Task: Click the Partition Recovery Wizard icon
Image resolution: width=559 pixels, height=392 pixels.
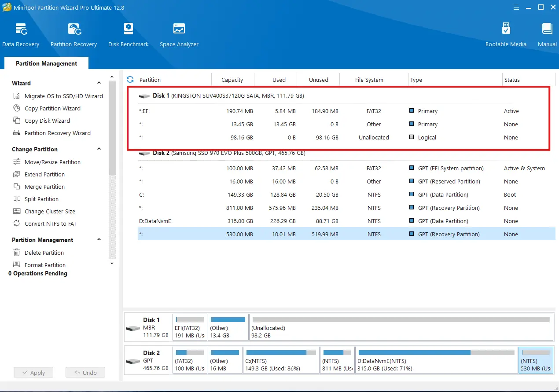Action: [x=17, y=133]
